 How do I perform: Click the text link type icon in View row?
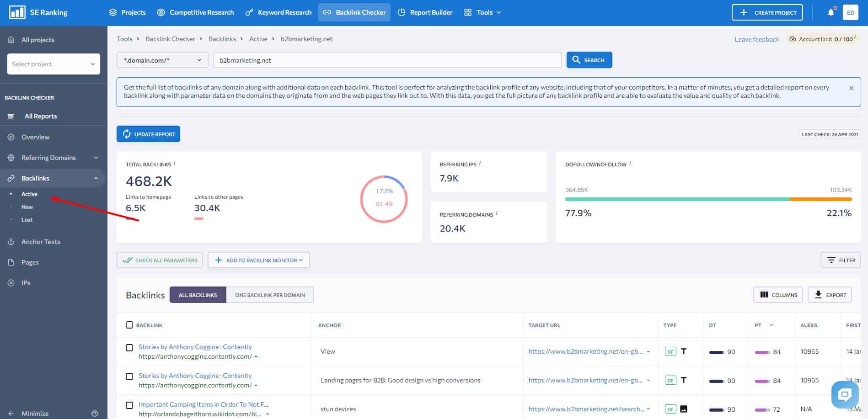(684, 351)
